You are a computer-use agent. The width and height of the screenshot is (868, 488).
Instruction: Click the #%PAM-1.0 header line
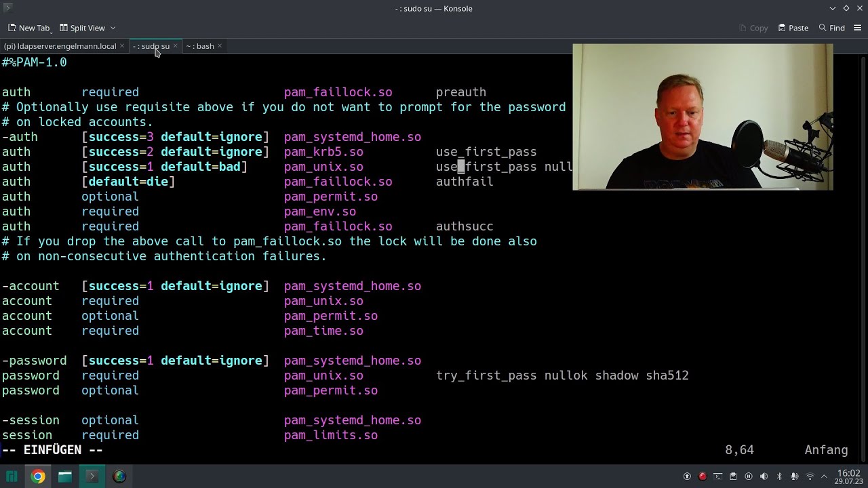click(x=35, y=62)
